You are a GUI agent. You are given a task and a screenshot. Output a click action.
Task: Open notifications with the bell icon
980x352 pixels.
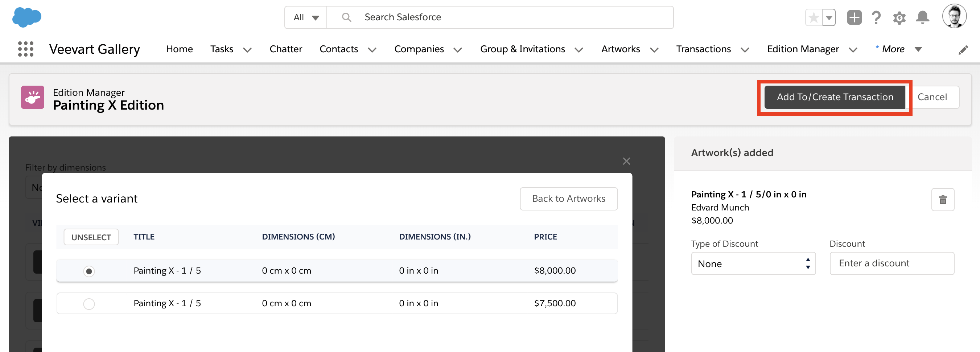(922, 17)
